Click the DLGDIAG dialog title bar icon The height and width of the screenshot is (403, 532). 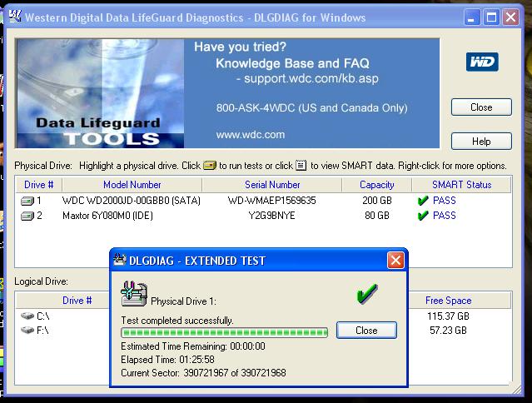[x=119, y=260]
